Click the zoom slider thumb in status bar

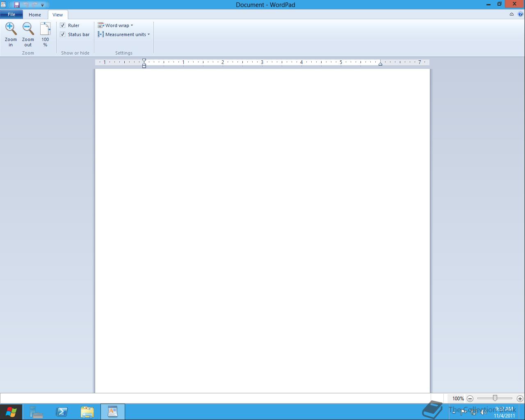(x=495, y=398)
